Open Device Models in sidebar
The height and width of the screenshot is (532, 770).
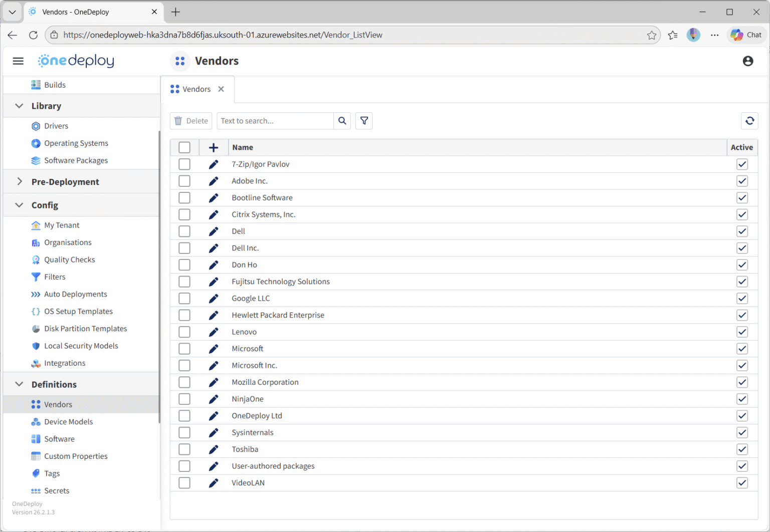tap(69, 422)
